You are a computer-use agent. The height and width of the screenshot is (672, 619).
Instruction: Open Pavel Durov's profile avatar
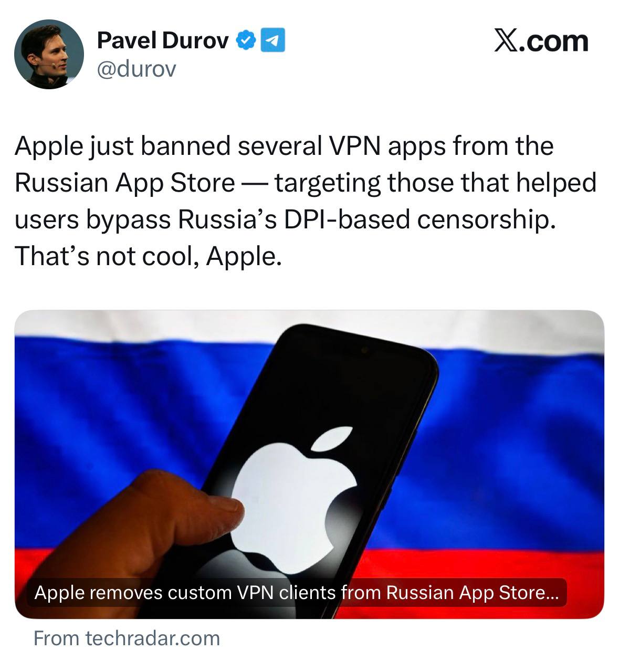tap(49, 54)
